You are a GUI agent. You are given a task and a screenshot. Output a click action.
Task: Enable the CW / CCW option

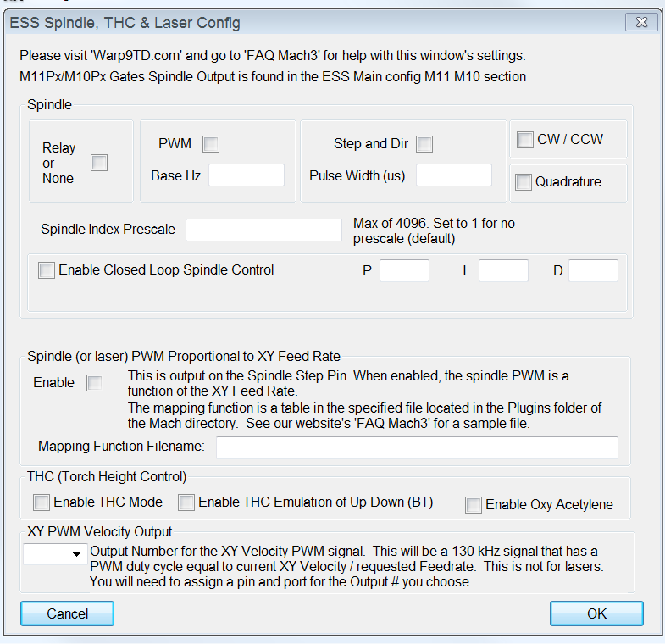tap(524, 140)
